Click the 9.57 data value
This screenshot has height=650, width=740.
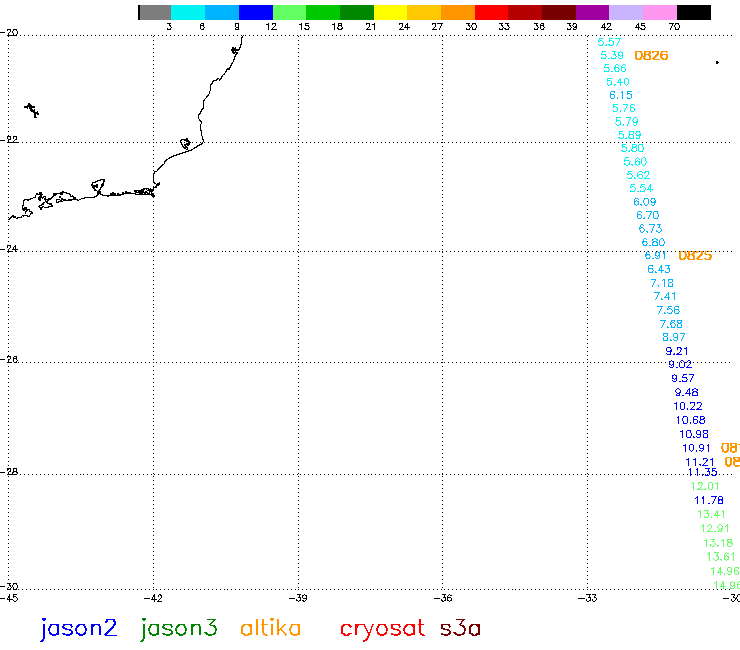click(x=683, y=379)
